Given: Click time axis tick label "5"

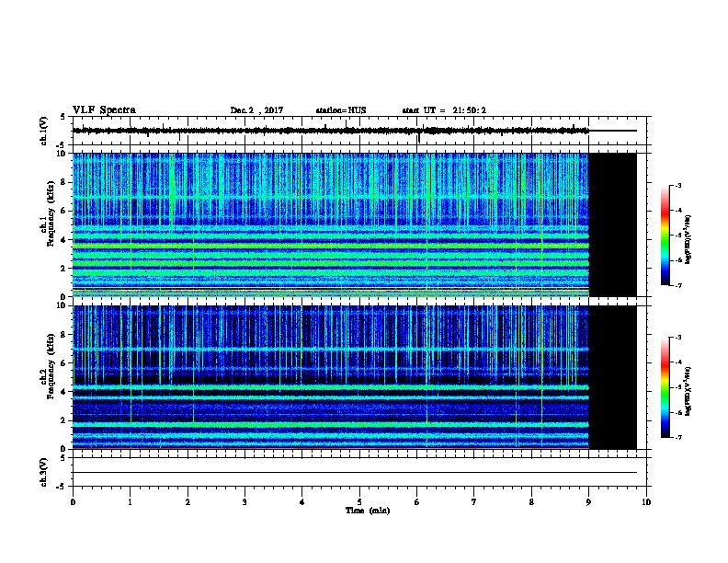Looking at the screenshot, I should point(359,502).
